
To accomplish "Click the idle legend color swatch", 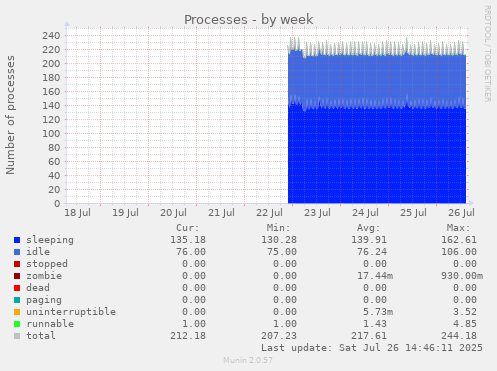I will [x=17, y=252].
